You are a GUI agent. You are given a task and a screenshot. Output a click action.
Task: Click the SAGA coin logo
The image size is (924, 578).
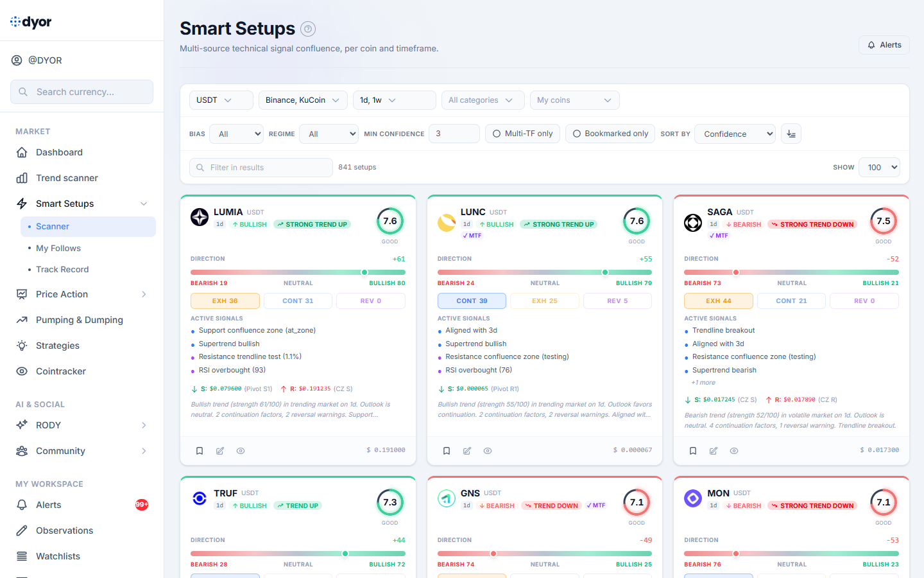tap(693, 223)
